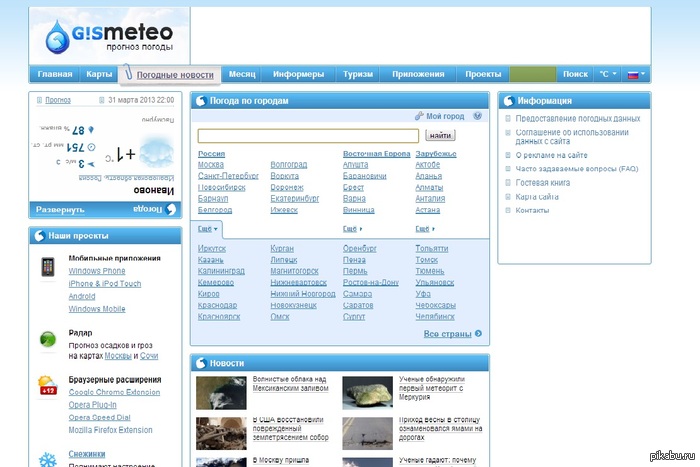Open the Проекты menu item
700x467 pixels.
pos(483,74)
